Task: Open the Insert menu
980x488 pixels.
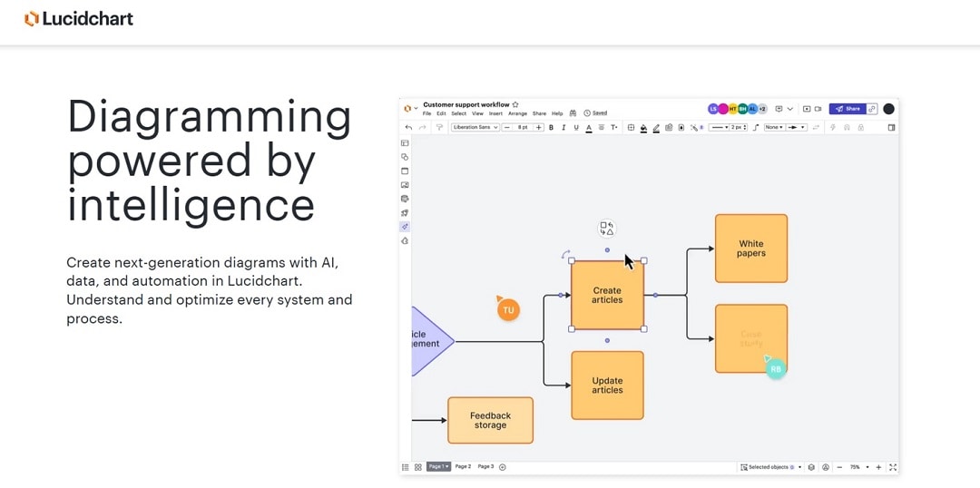Action: tap(495, 113)
